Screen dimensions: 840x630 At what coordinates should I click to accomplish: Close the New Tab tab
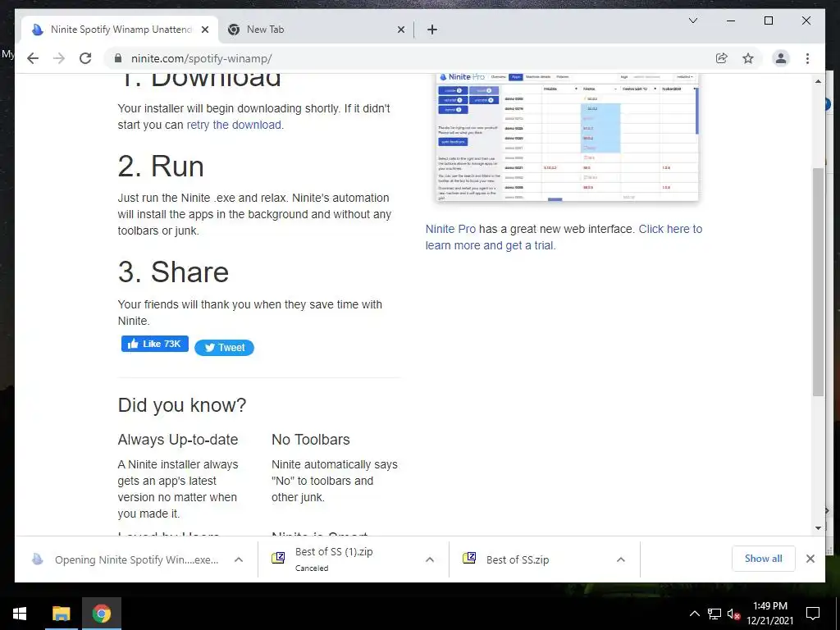[x=400, y=30]
